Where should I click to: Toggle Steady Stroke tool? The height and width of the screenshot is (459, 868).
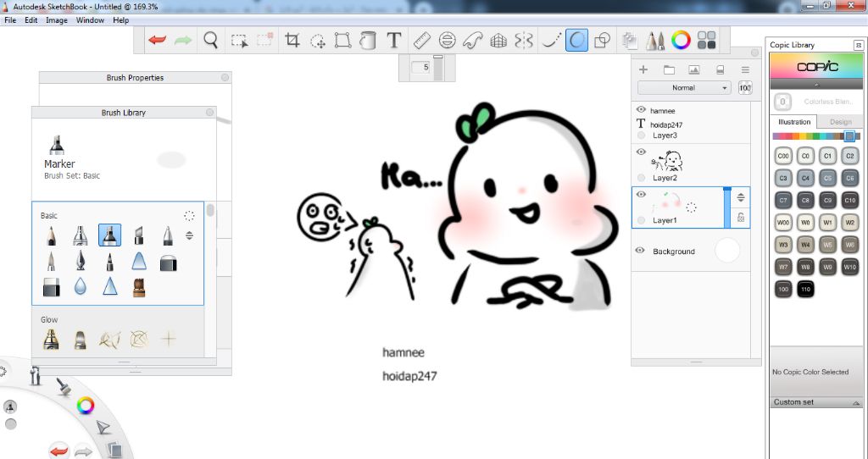point(551,40)
